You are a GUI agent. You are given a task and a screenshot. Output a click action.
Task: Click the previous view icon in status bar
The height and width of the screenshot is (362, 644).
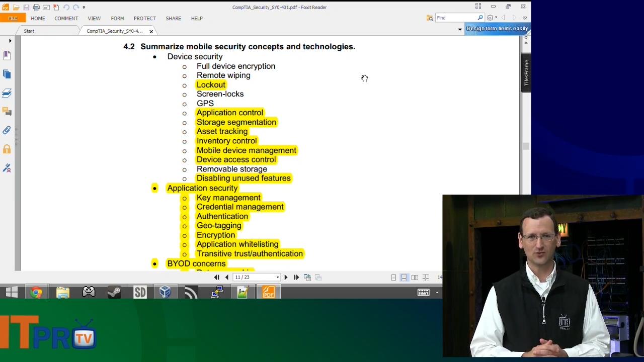pos(307,277)
